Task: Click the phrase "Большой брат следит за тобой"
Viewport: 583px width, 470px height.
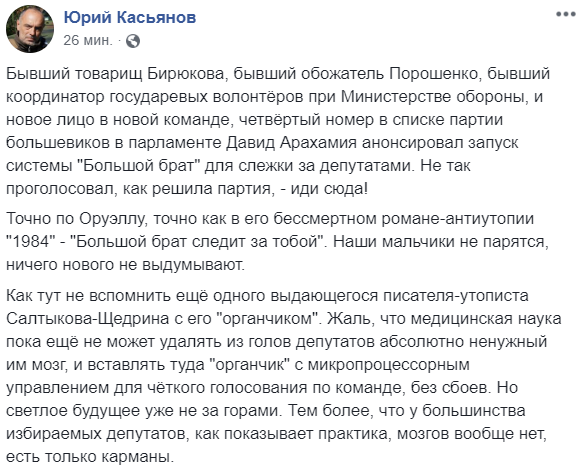Action: point(197,242)
